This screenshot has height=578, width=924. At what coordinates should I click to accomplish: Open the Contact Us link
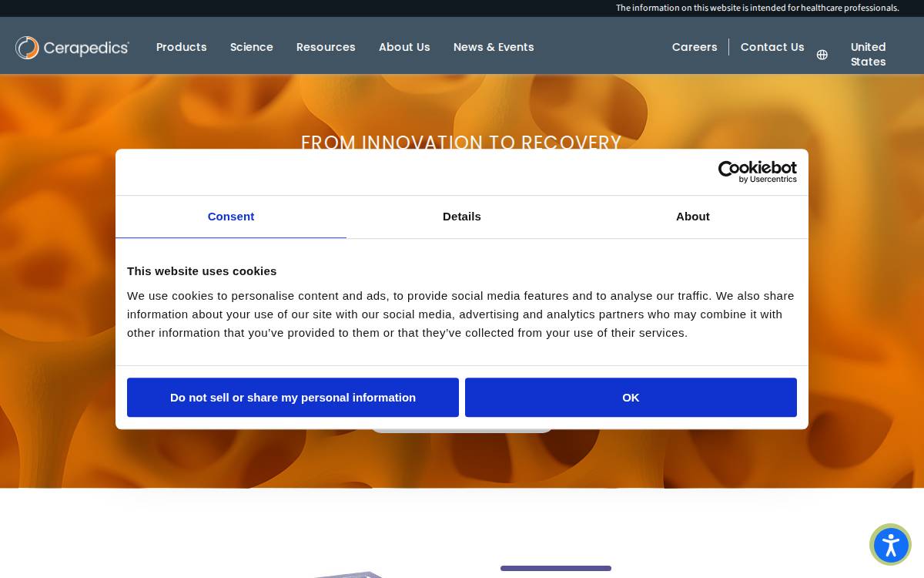(772, 47)
